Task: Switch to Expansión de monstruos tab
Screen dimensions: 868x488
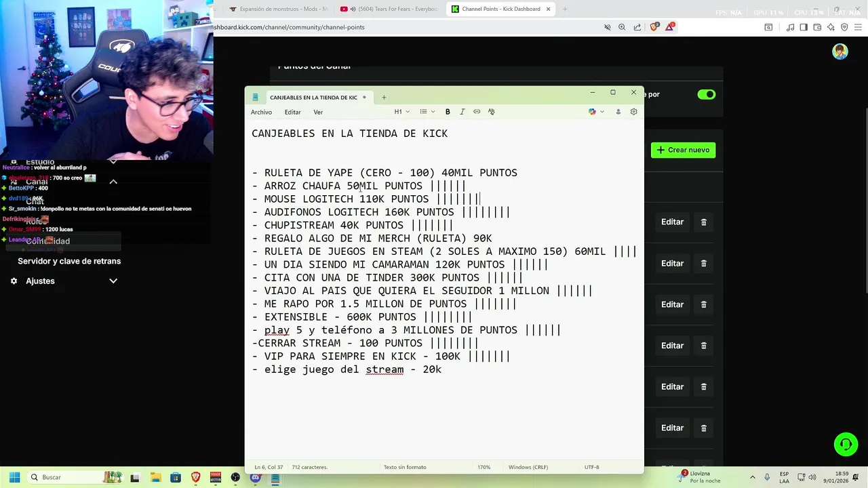Action: pyautogui.click(x=278, y=9)
